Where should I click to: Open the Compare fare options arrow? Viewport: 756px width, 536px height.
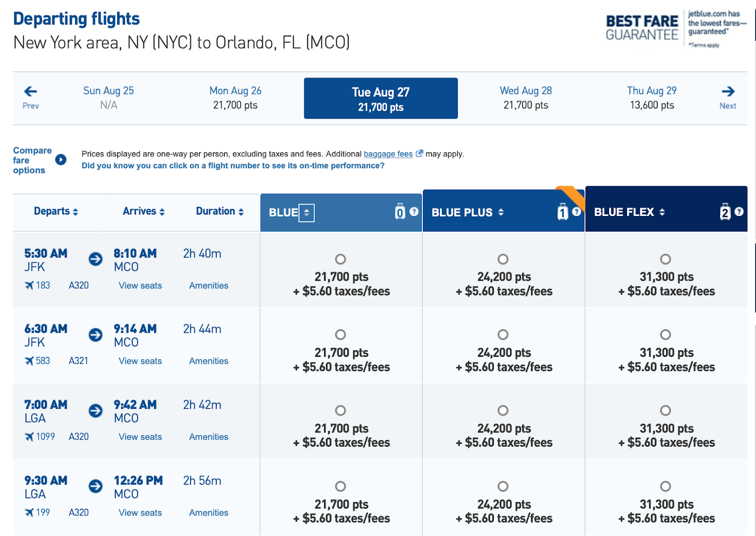click(x=60, y=160)
